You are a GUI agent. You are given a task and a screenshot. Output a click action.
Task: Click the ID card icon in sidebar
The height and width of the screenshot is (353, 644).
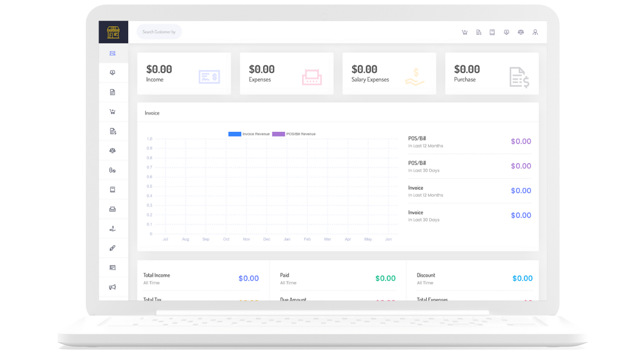(112, 268)
